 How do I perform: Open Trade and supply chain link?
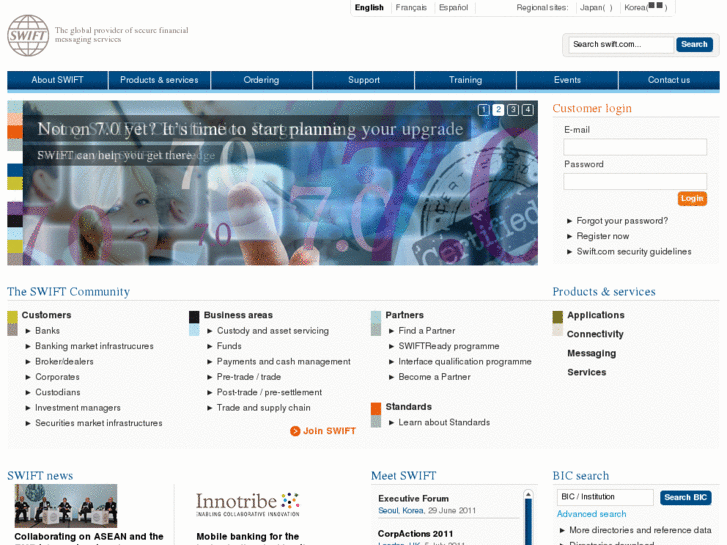(263, 408)
